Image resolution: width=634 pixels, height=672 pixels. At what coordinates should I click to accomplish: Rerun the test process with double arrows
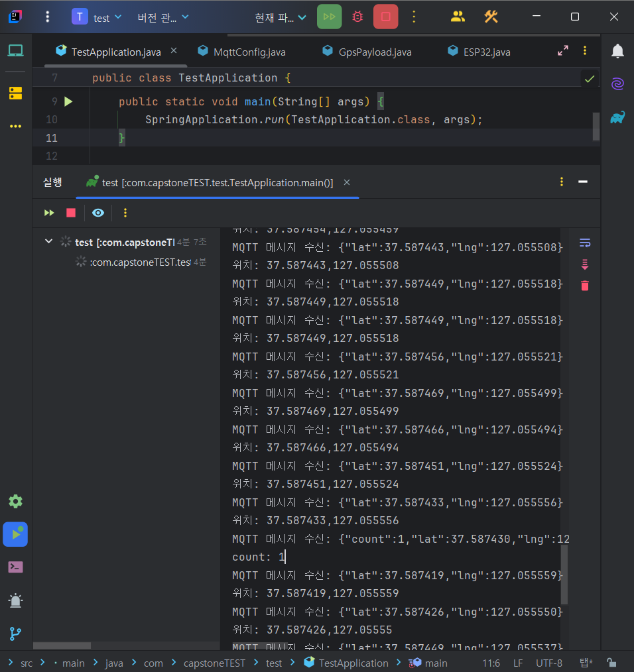[x=49, y=213]
